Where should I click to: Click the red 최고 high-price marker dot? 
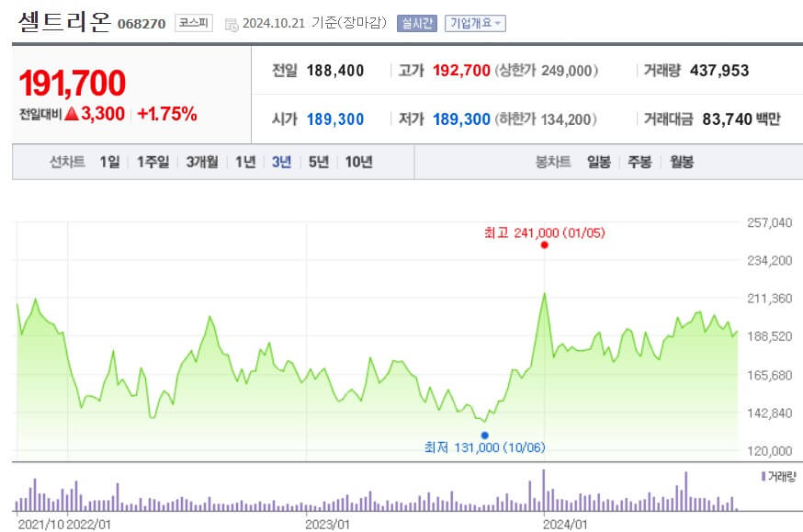(543, 245)
